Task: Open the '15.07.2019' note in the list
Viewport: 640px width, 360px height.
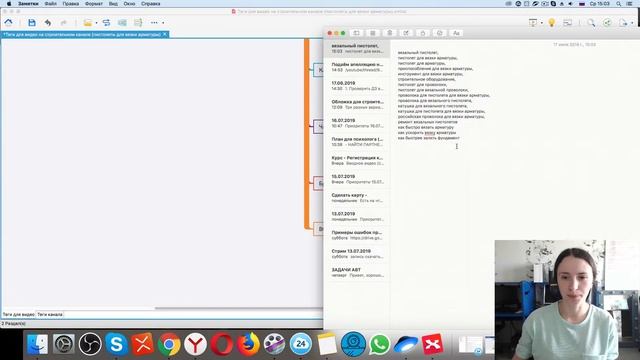Action: pyautogui.click(x=357, y=179)
